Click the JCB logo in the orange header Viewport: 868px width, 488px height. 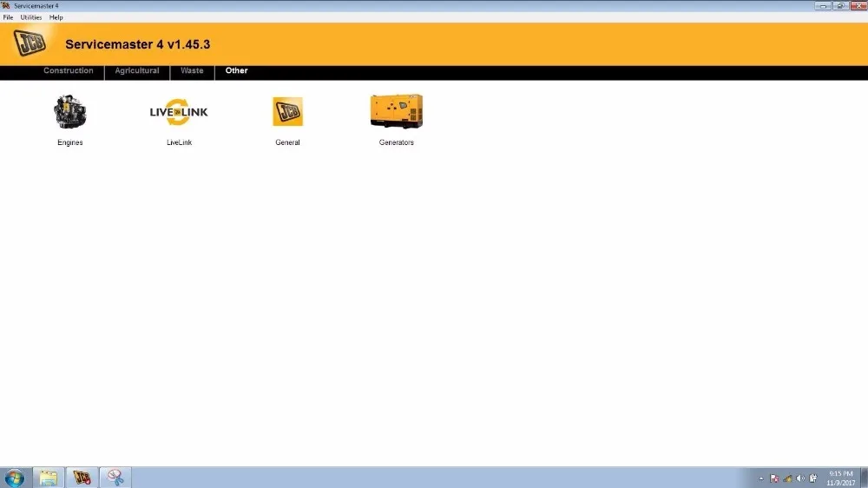coord(30,43)
